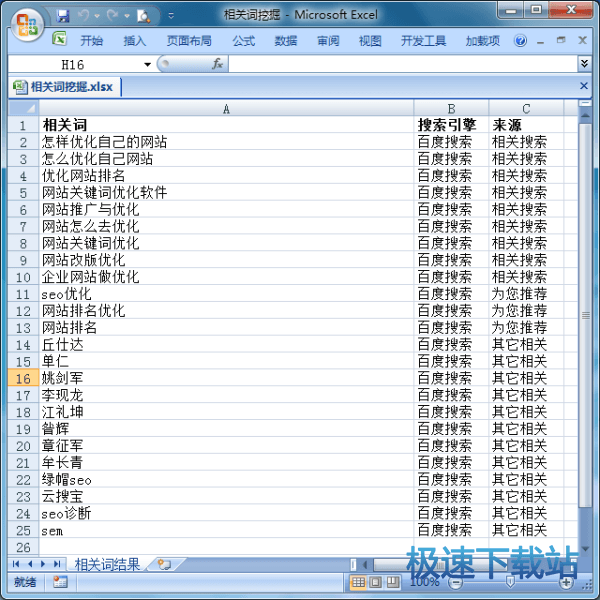Click the Excel workbook icon beside the ribbon tabs
The image size is (600, 600).
point(59,39)
